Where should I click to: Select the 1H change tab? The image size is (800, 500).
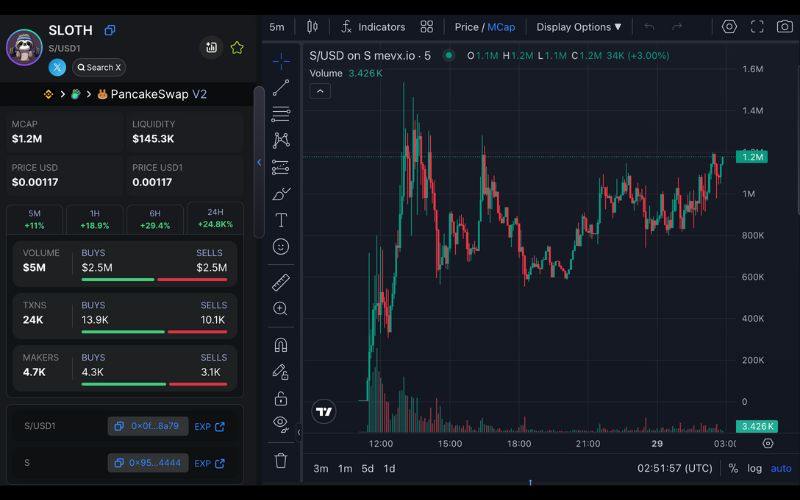coord(95,219)
